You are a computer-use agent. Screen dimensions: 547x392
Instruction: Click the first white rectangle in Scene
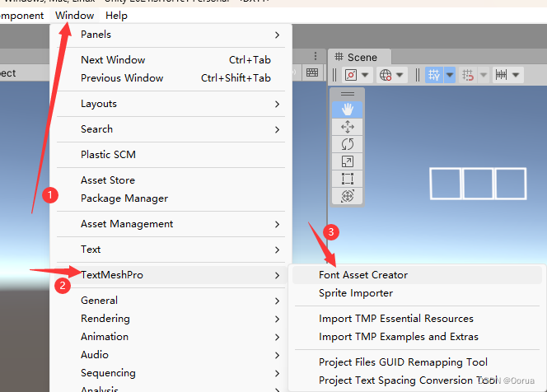pos(446,184)
